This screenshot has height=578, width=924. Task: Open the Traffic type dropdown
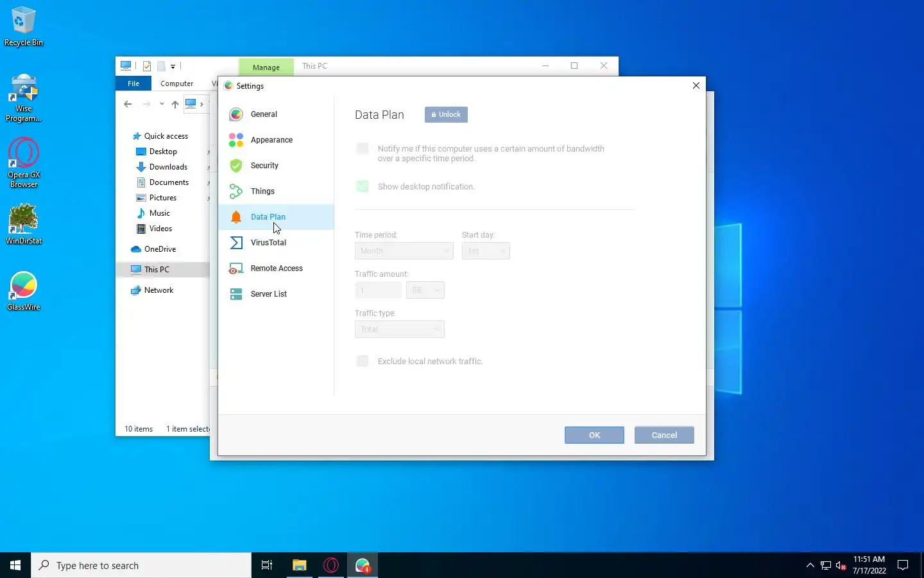pos(400,329)
